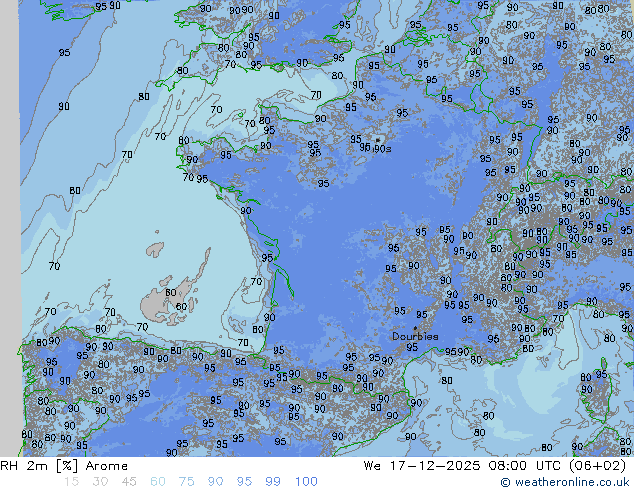Click legend value 60

[158, 482]
